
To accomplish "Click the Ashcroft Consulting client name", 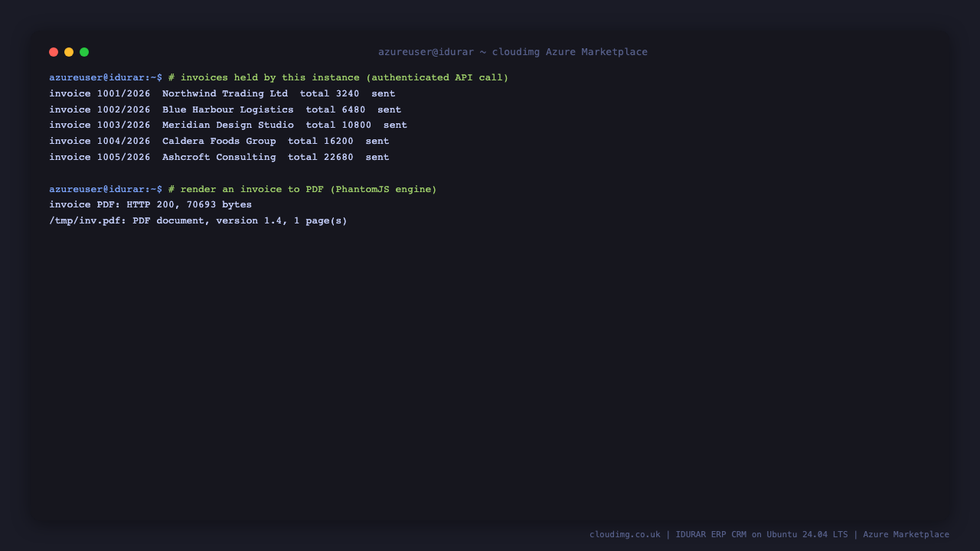I will click(x=219, y=157).
